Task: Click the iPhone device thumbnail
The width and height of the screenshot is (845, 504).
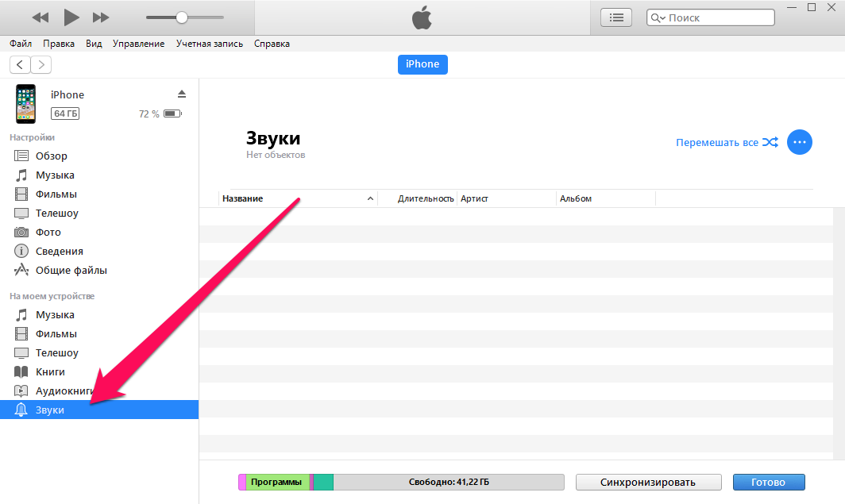Action: click(25, 104)
